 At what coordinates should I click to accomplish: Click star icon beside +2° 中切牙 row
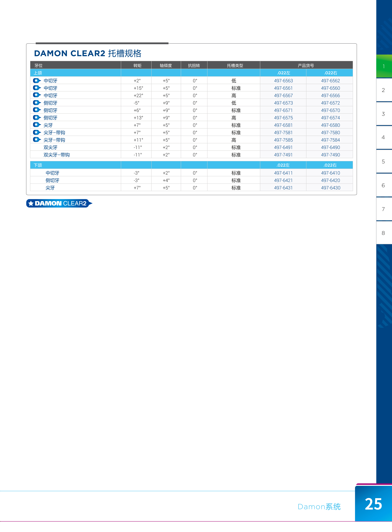[x=37, y=81]
